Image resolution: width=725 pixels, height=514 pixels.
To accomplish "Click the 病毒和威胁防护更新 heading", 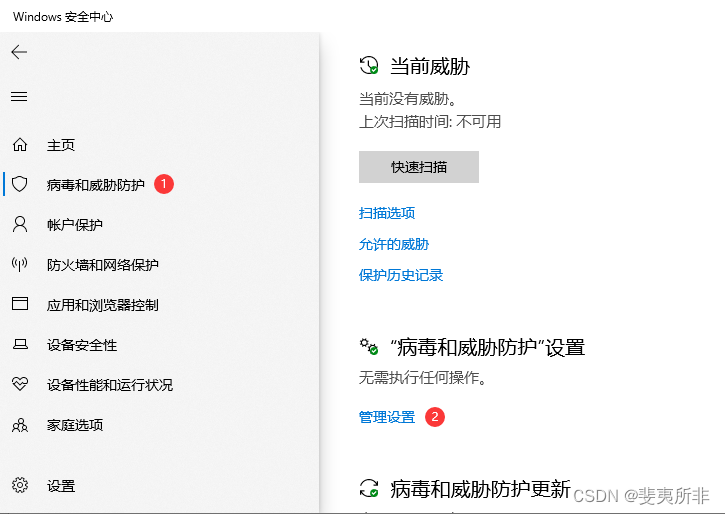I will 480,489.
